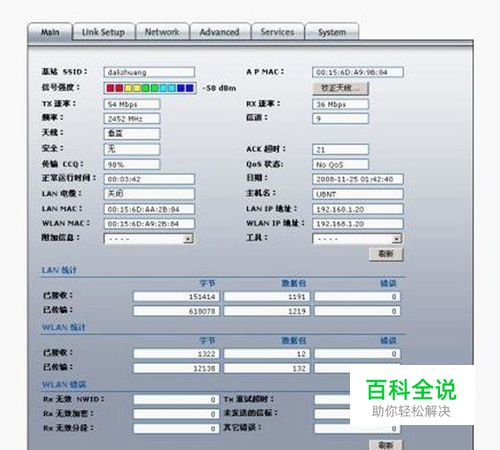The width and height of the screenshot is (500, 450).
Task: Go to the Advanced tab
Action: point(219,32)
